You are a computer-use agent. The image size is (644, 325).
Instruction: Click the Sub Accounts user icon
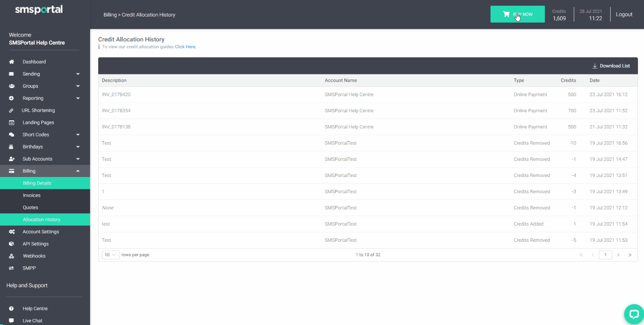(x=12, y=159)
